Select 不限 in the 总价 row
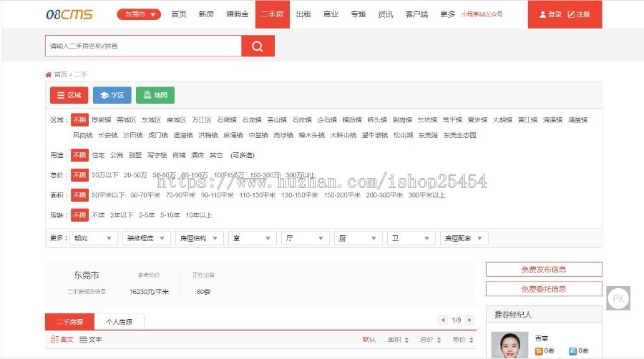 pyautogui.click(x=79, y=175)
